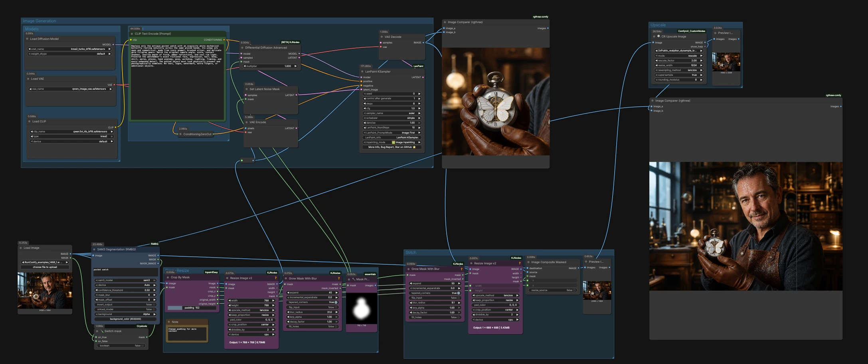Open the background dropdown set to Alpha
The width and height of the screenshot is (868, 364).
tap(125, 314)
